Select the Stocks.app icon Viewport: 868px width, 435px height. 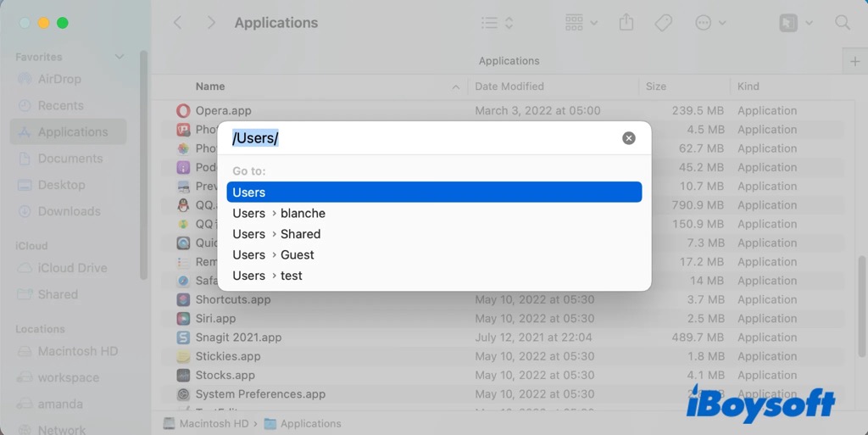coord(183,376)
